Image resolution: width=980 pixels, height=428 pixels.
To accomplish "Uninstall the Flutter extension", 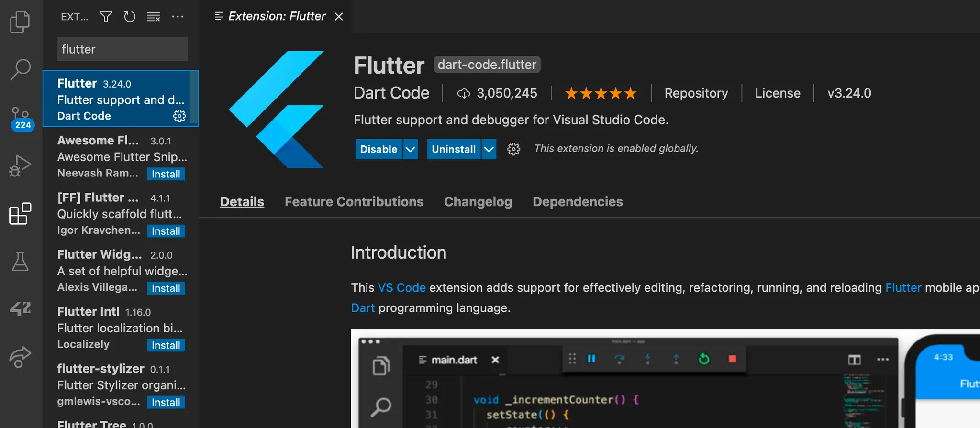I will [454, 149].
